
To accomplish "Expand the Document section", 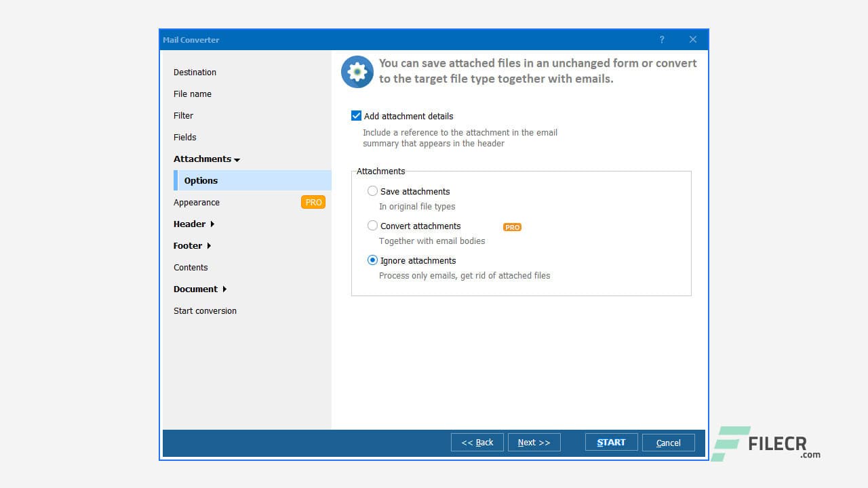I will [195, 289].
